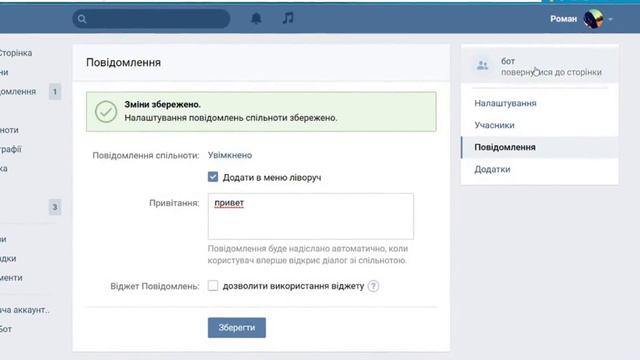Open the music note icon

coord(288,18)
